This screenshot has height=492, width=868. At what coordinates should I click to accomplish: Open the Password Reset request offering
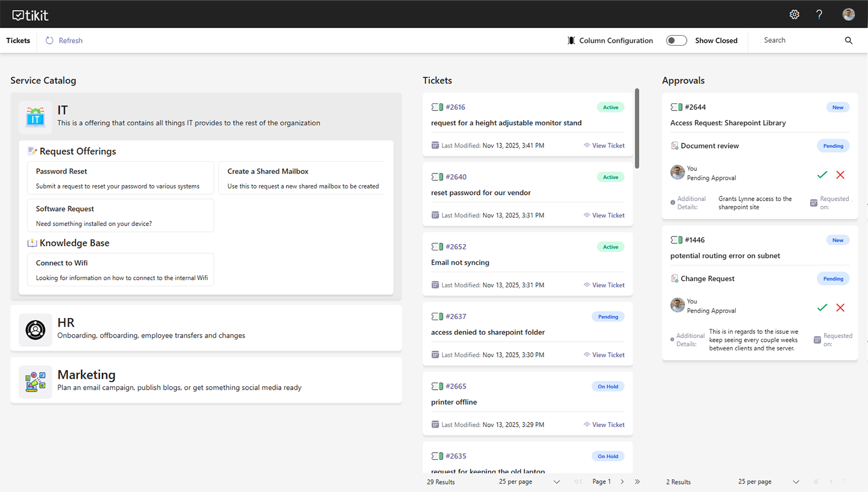tap(120, 178)
